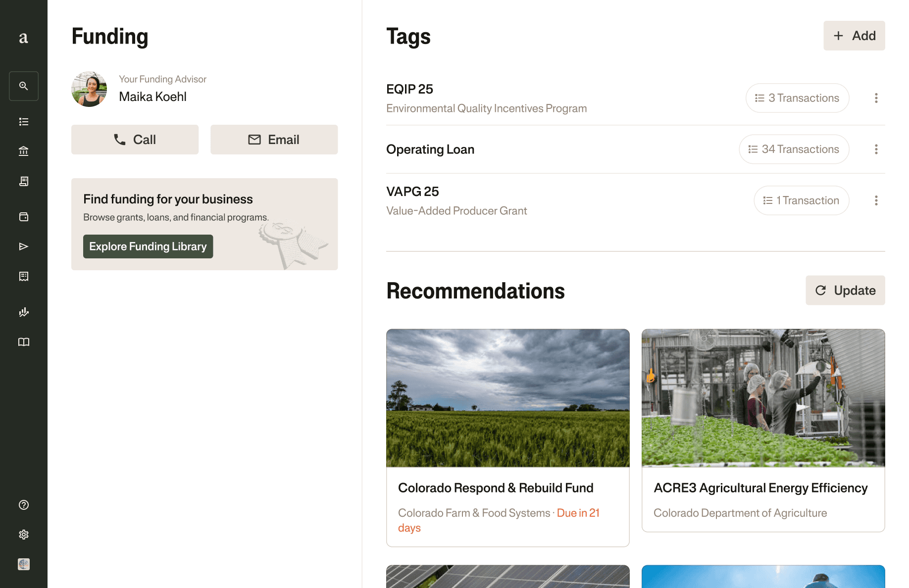Click Explore Funding Library button
The width and height of the screenshot is (909, 588).
point(148,246)
